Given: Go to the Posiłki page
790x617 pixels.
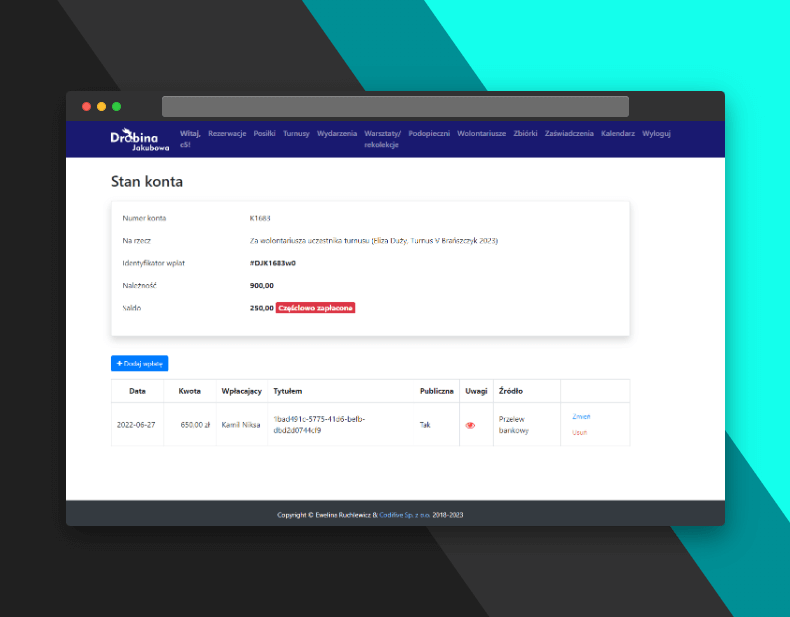Looking at the screenshot, I should [x=264, y=133].
